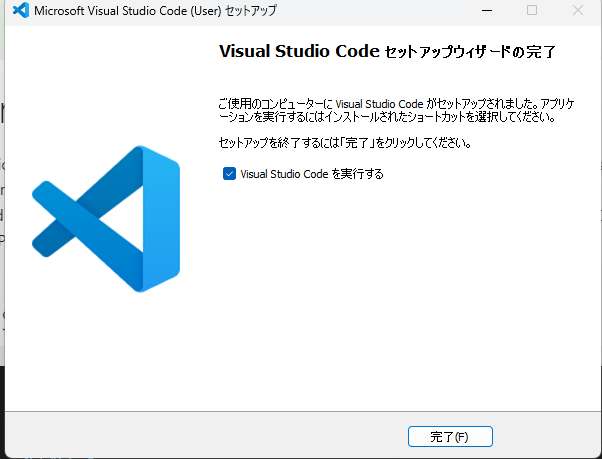Click the text セットアップを終了するには「完了」をクリックしてください。
This screenshot has height=459, width=602.
click(344, 143)
